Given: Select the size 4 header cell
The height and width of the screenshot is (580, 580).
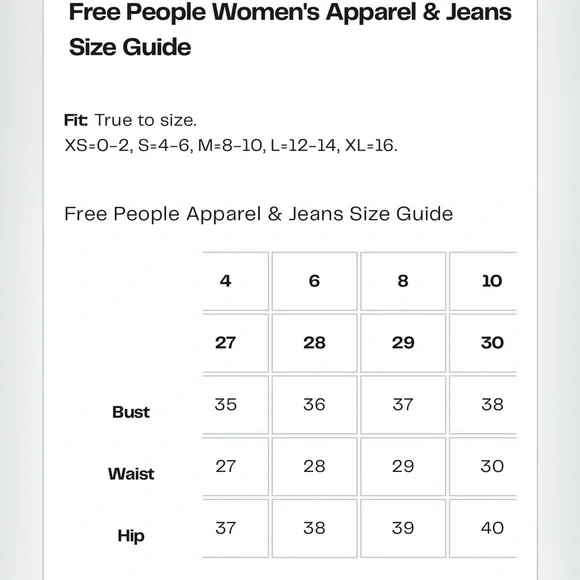Looking at the screenshot, I should [235, 281].
